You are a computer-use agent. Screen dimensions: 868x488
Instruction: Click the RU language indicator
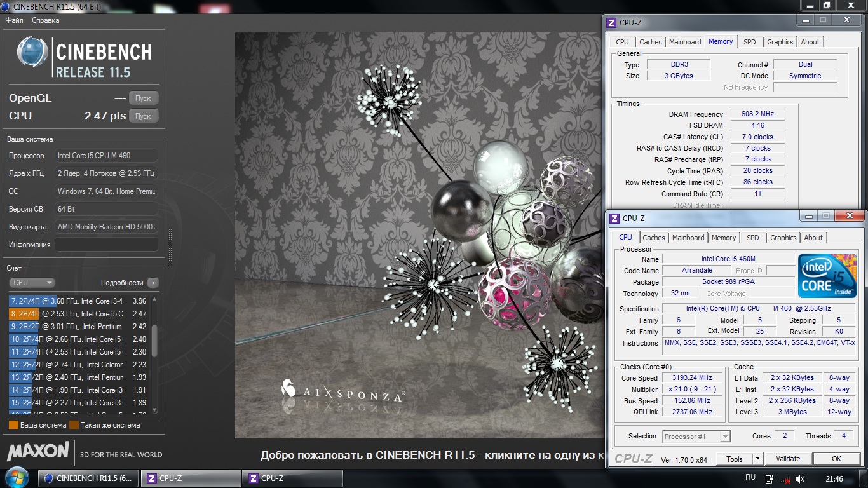point(750,477)
